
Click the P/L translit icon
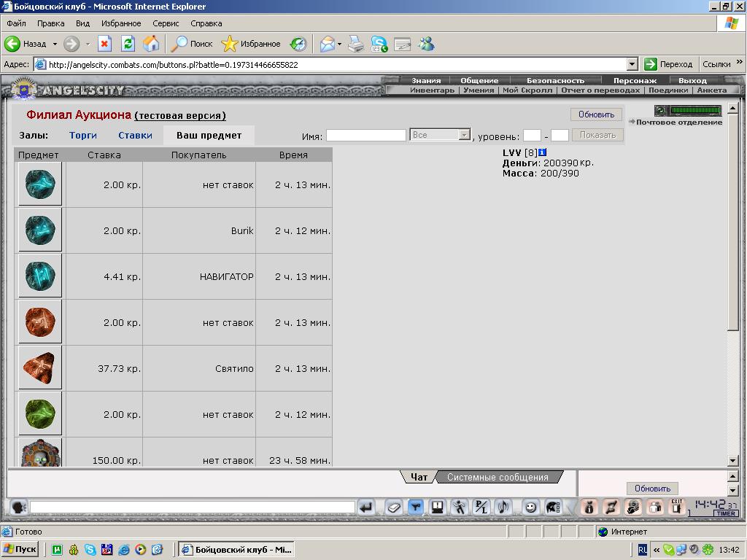coord(481,507)
